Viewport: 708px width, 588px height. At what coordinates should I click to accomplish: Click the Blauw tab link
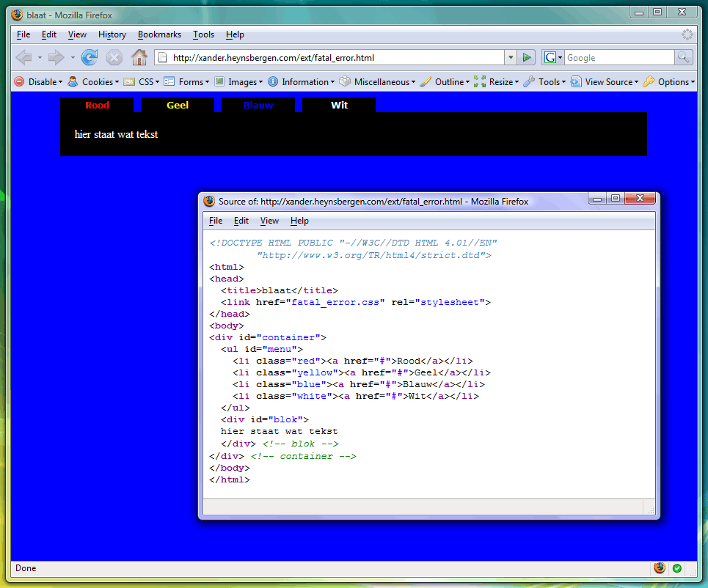pyautogui.click(x=258, y=105)
